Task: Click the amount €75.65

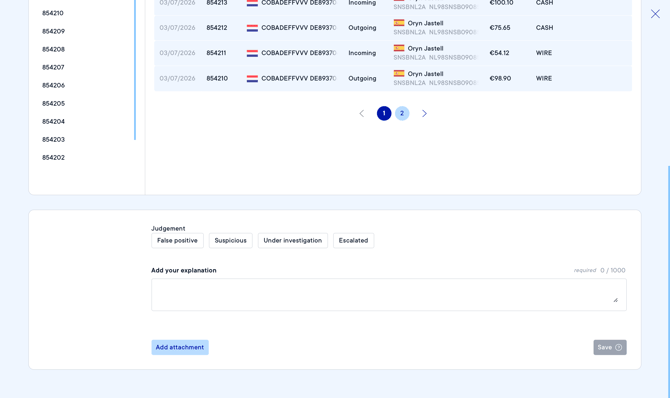Action: [x=500, y=28]
